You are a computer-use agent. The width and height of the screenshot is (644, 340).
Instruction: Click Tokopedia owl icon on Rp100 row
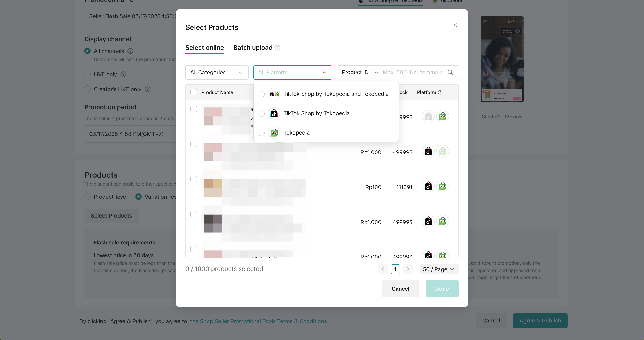coord(442,186)
